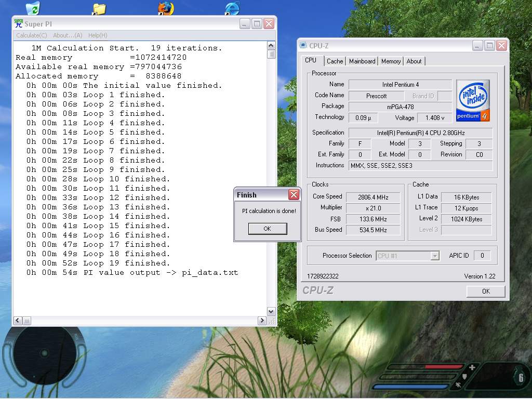Screen dimensions: 532x399
Task: Close the CPU-Z window
Action: tap(501, 46)
